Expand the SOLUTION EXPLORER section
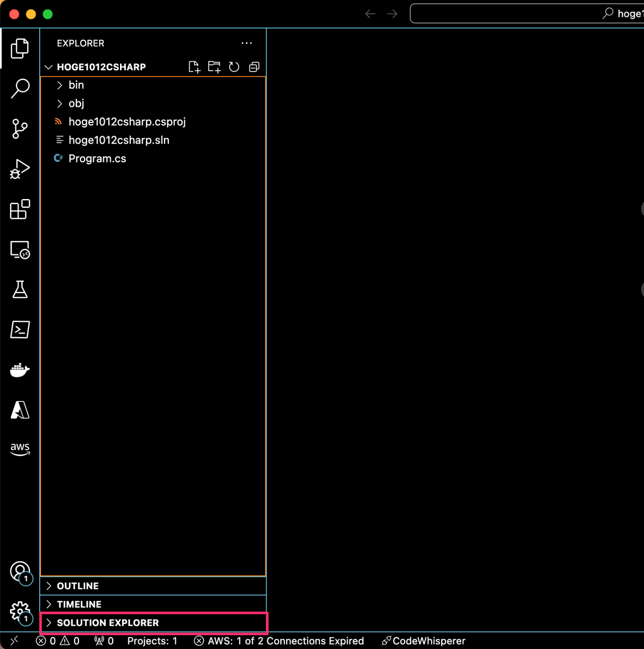The image size is (644, 649). (x=108, y=623)
